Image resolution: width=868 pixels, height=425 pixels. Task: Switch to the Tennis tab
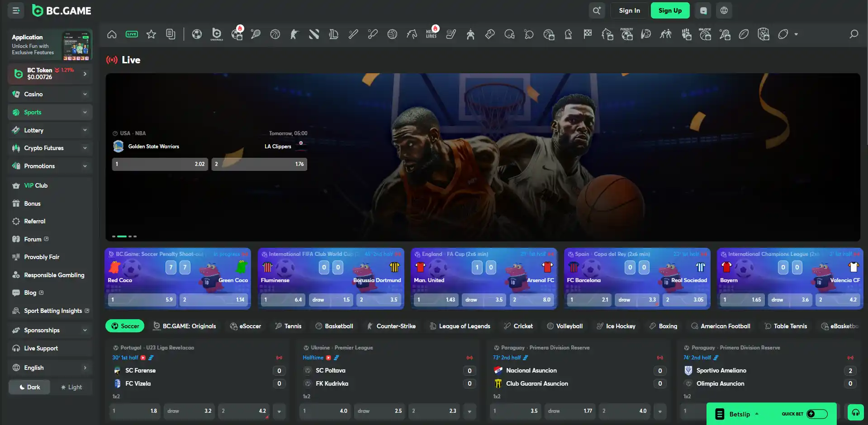pyautogui.click(x=288, y=326)
